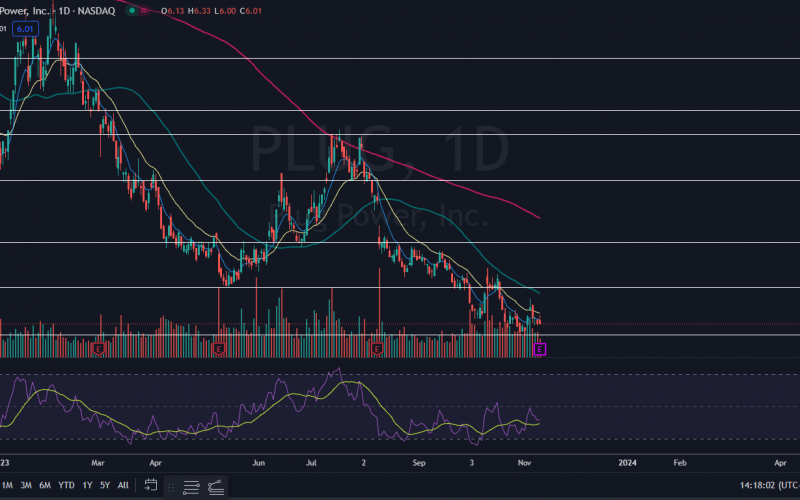Click the horizontal lines drawing tool icon
The width and height of the screenshot is (800, 500).
[x=192, y=486]
